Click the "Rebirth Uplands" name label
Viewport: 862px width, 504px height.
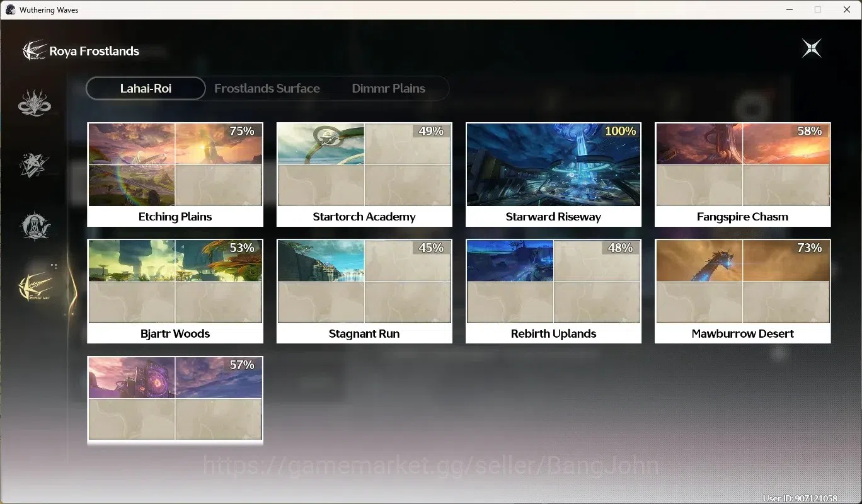coord(553,334)
